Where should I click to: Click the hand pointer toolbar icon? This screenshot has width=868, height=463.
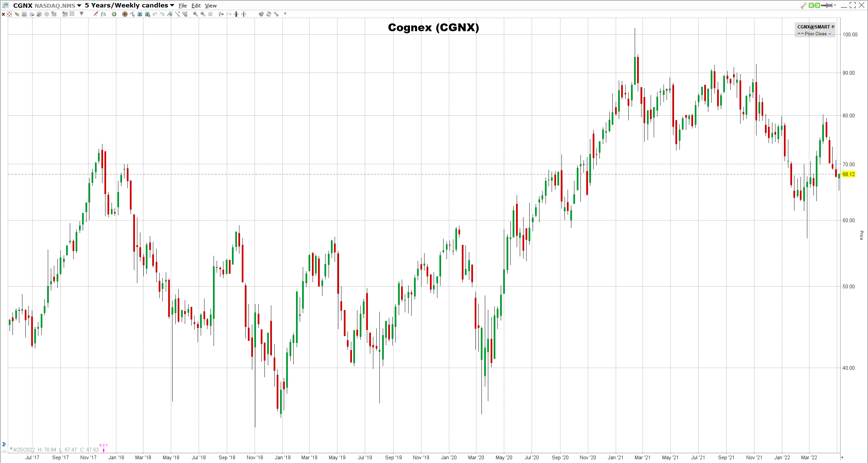[x=17, y=14]
